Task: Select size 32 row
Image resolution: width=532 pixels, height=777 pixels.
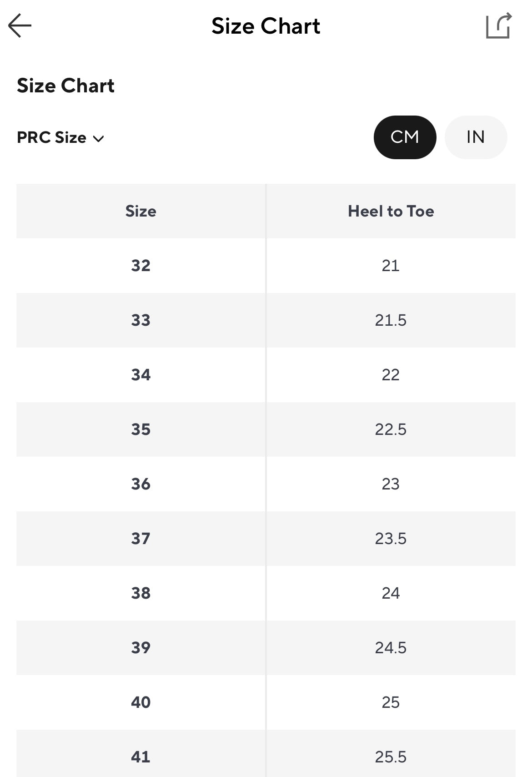Action: [141, 266]
